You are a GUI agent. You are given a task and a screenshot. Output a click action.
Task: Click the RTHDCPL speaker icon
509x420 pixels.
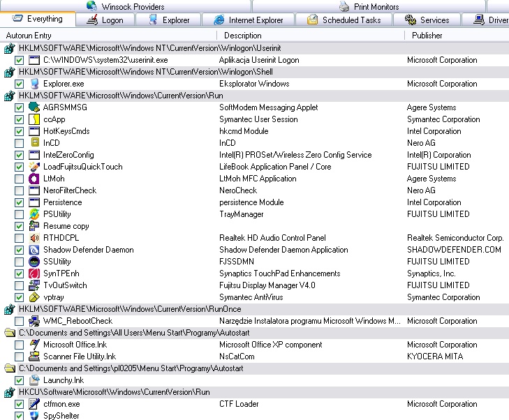pos(34,238)
